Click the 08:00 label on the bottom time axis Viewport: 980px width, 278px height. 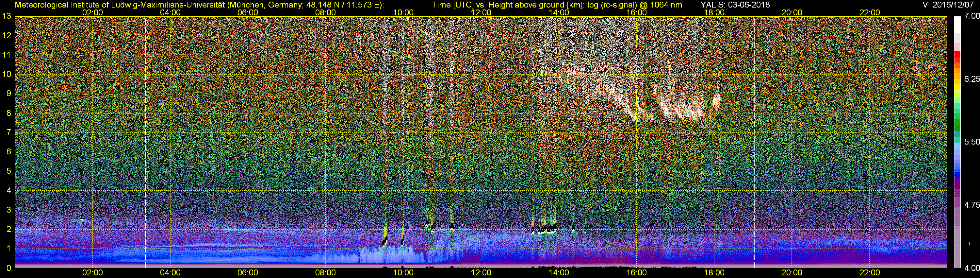coord(326,273)
